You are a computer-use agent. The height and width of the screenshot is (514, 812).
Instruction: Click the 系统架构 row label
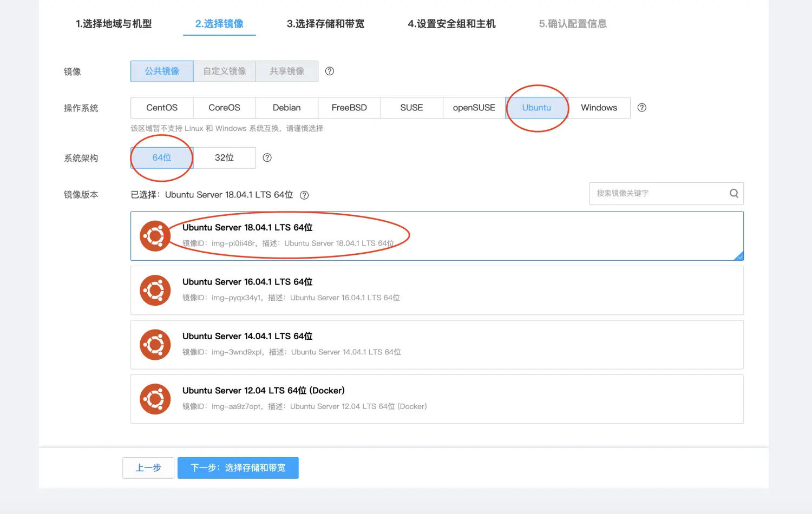pyautogui.click(x=81, y=158)
